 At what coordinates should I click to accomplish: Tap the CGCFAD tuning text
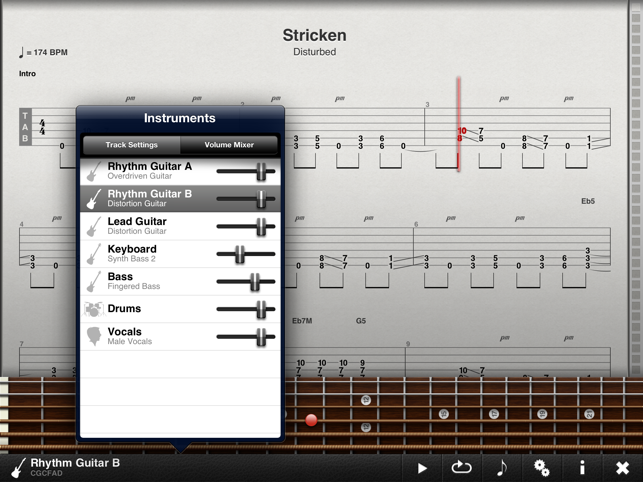[46, 473]
